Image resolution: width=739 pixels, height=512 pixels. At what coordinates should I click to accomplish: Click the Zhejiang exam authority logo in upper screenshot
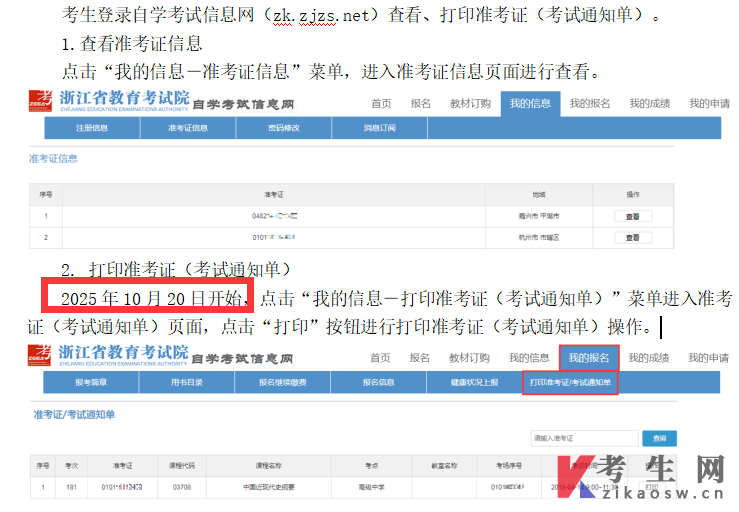[x=108, y=103]
